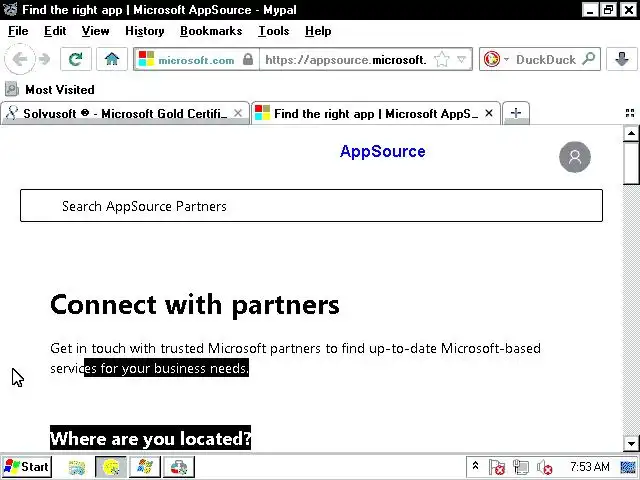Open the Downloads arrow button
Image resolution: width=640 pixels, height=480 pixels.
[x=622, y=60]
